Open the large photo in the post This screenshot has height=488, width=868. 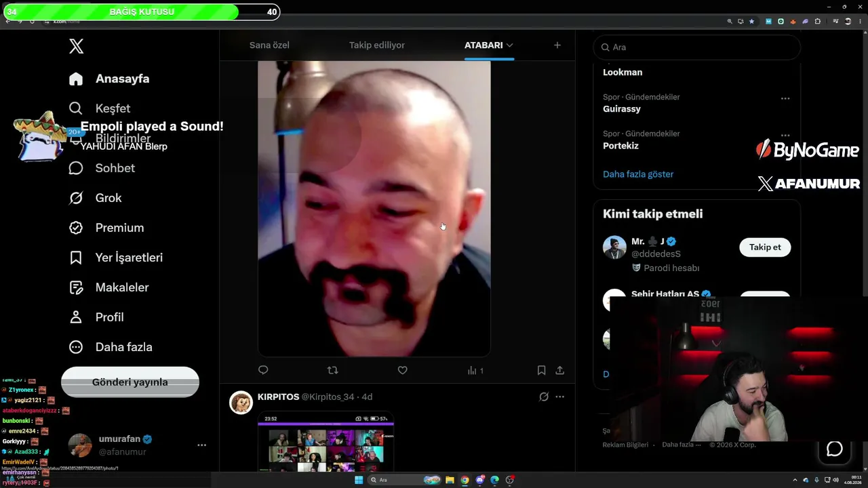point(374,209)
